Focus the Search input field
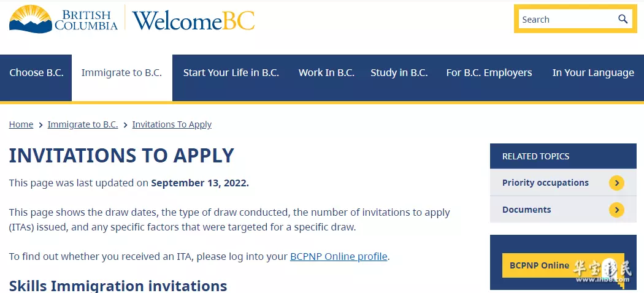The image size is (644, 293). [x=569, y=19]
